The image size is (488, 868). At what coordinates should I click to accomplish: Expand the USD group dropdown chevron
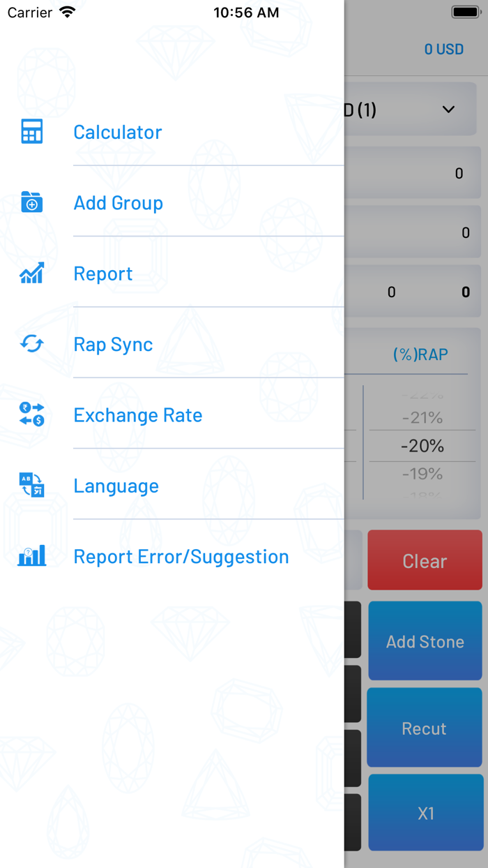click(x=448, y=109)
